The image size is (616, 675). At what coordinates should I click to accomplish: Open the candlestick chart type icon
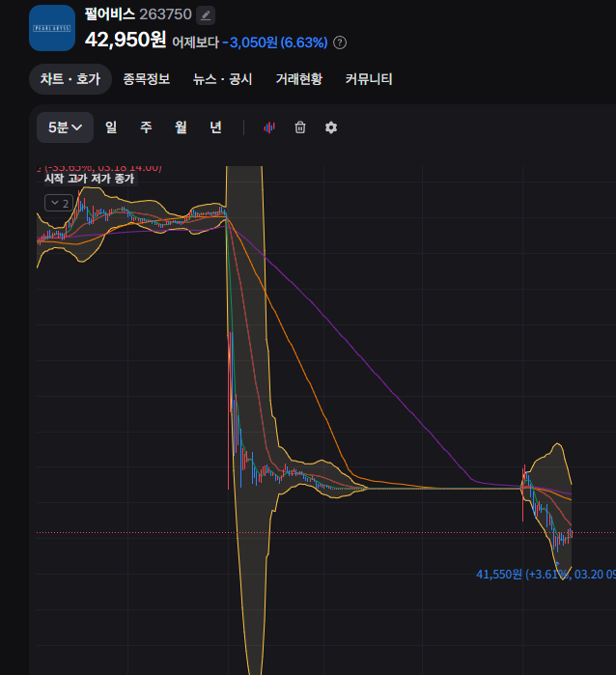coord(269,127)
